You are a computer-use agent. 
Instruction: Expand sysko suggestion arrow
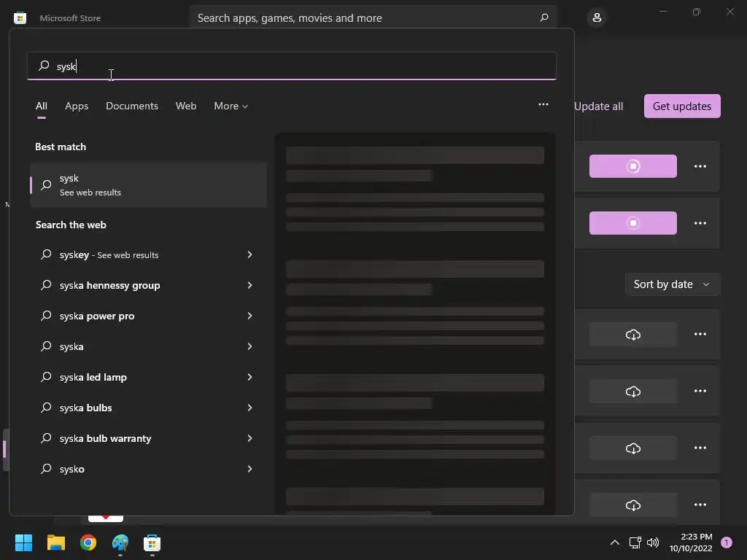click(249, 469)
